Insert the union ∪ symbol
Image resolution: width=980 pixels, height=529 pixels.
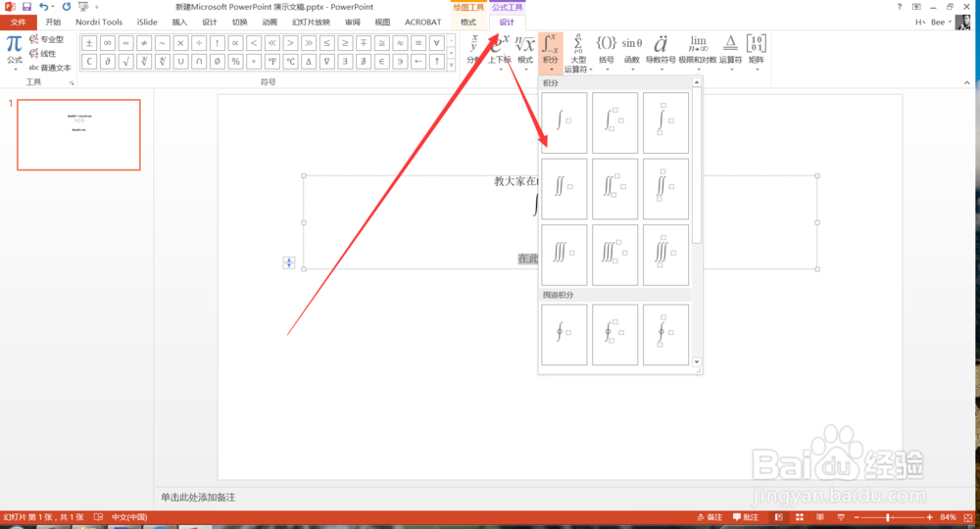click(x=180, y=61)
